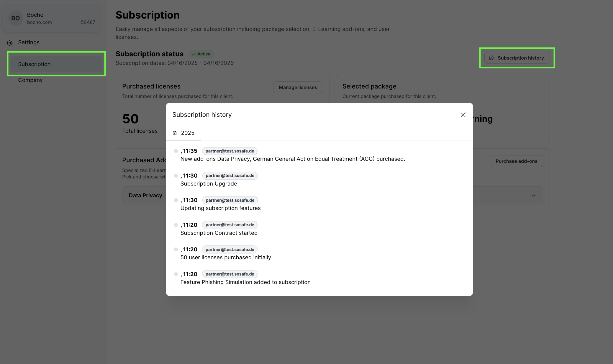
Task: Click the BO account avatar
Action: (15, 18)
